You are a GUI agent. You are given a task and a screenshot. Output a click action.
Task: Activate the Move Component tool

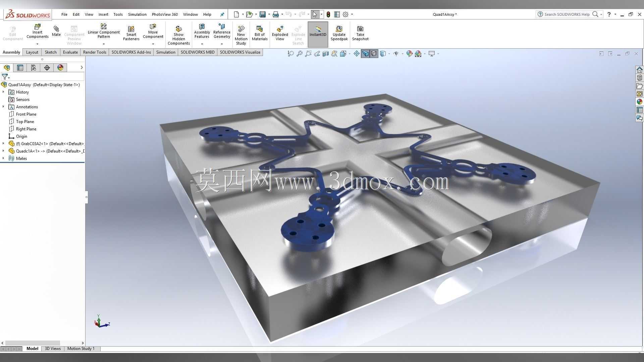(153, 31)
